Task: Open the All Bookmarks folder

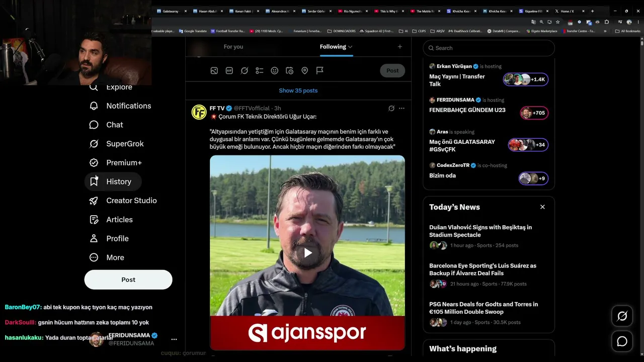Action: pyautogui.click(x=628, y=31)
